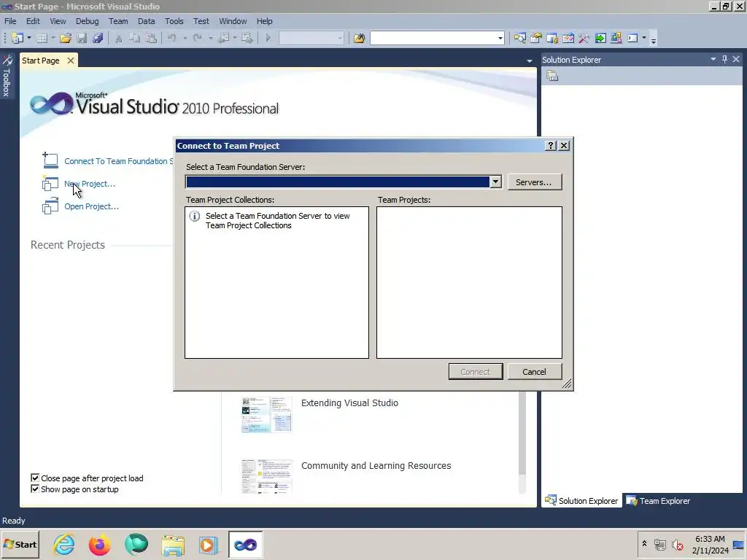Click the Windows Start button
Viewport: 747px width, 560px height.
tap(20, 544)
